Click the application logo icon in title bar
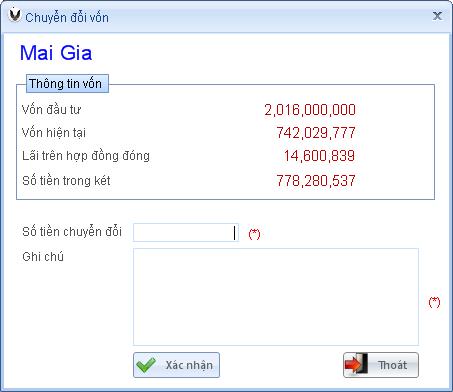 [14, 15]
